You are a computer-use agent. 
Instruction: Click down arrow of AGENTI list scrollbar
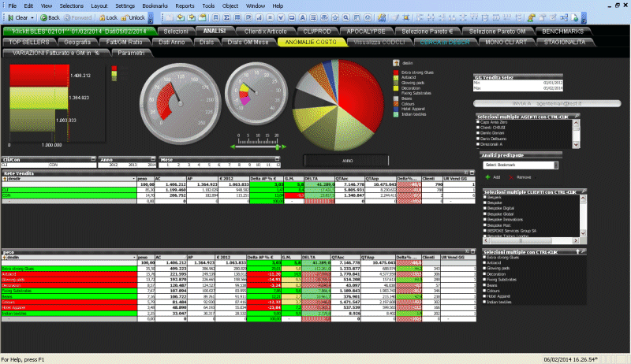[576, 144]
